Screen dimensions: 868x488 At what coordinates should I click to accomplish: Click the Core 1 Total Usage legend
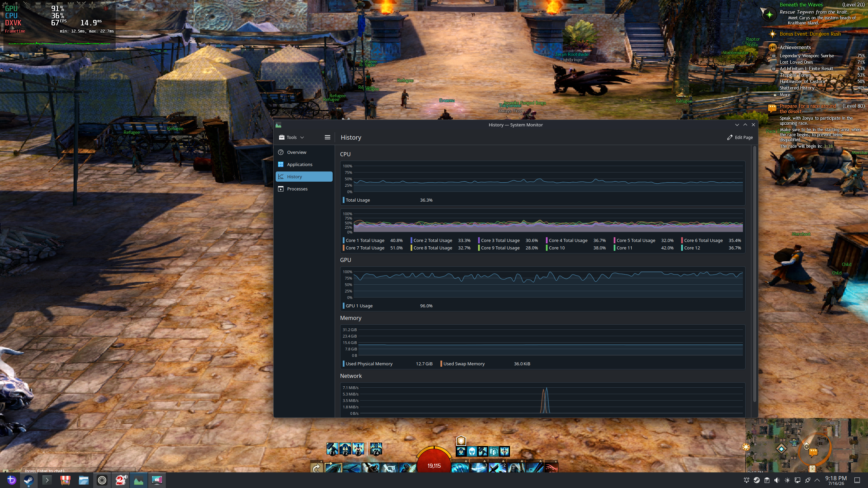pyautogui.click(x=373, y=240)
